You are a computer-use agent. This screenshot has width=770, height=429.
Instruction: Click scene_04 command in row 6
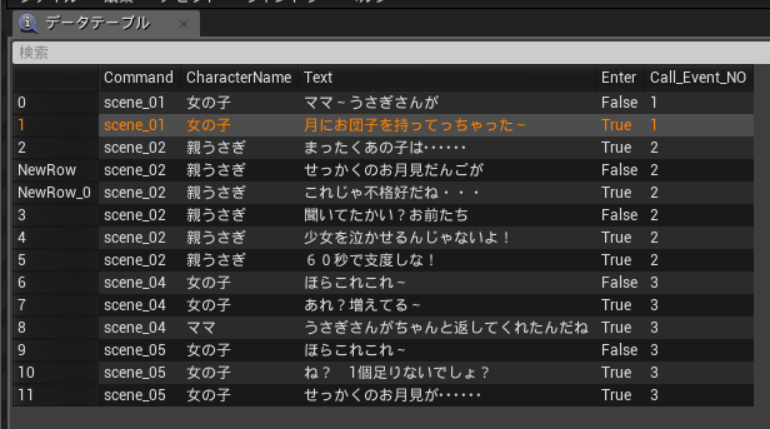(135, 283)
